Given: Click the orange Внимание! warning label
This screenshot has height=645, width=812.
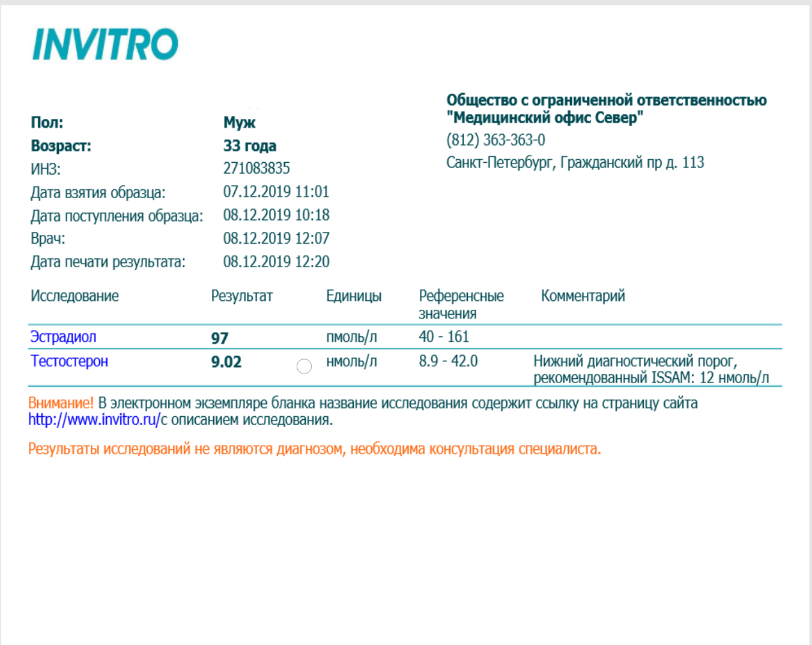Looking at the screenshot, I should [x=61, y=403].
